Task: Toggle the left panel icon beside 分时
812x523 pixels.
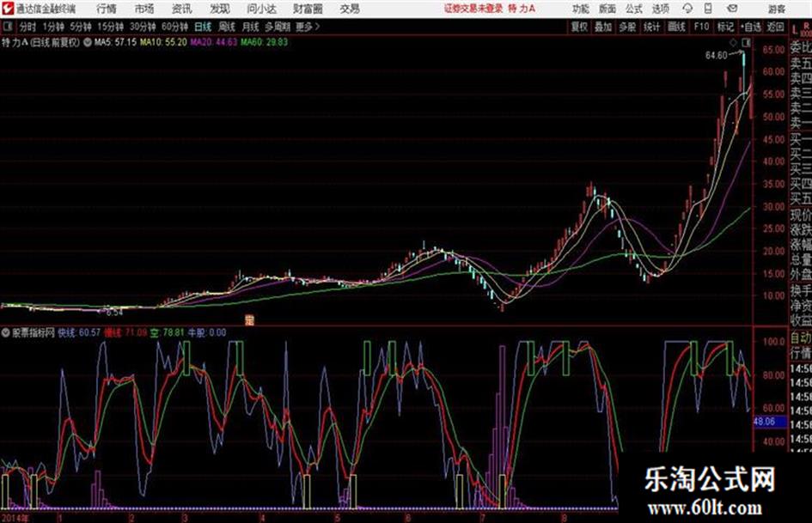Action: tap(8, 27)
